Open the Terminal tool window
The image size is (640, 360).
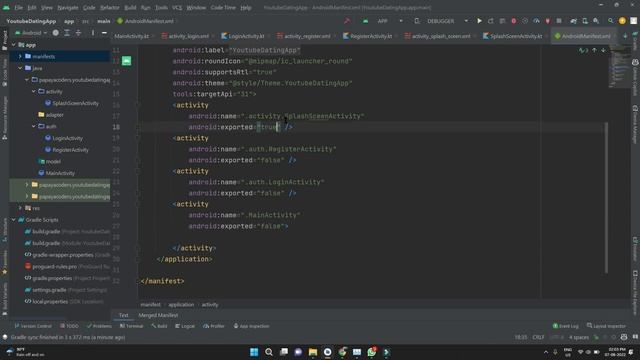click(x=131, y=326)
